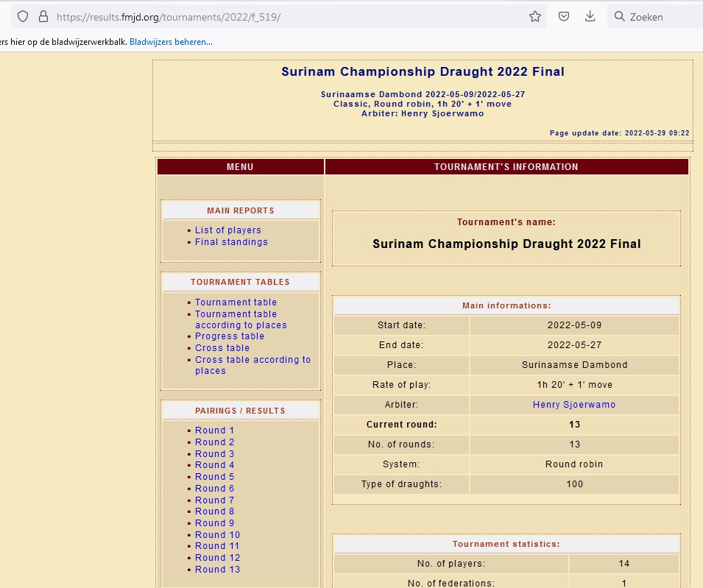The height and width of the screenshot is (588, 703).
Task: Click the magnifier icon in search box
Action: [619, 16]
